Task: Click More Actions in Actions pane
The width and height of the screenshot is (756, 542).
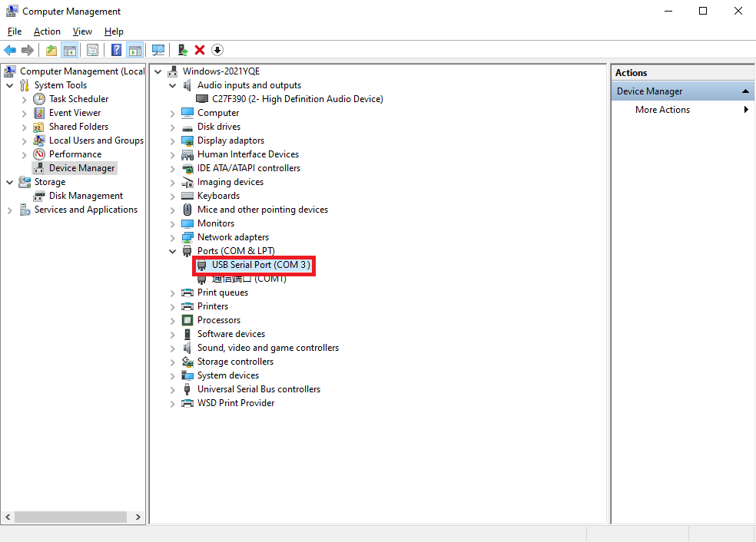Action: click(x=662, y=110)
